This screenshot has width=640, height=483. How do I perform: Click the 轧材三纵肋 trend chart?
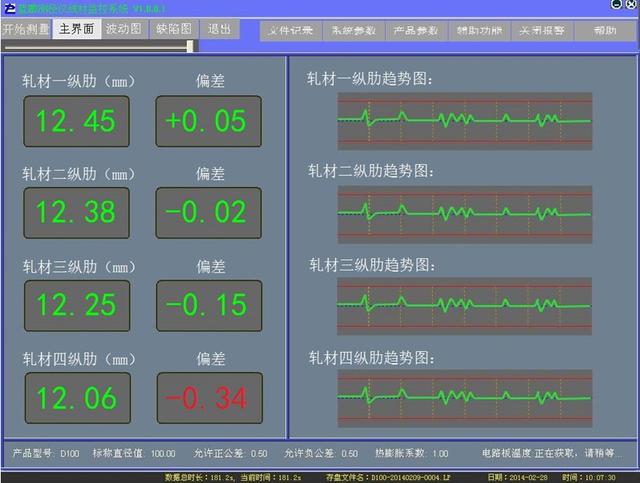coord(464,302)
